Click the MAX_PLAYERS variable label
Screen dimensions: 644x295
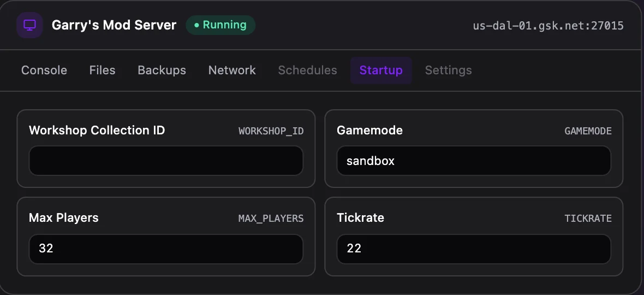click(271, 219)
